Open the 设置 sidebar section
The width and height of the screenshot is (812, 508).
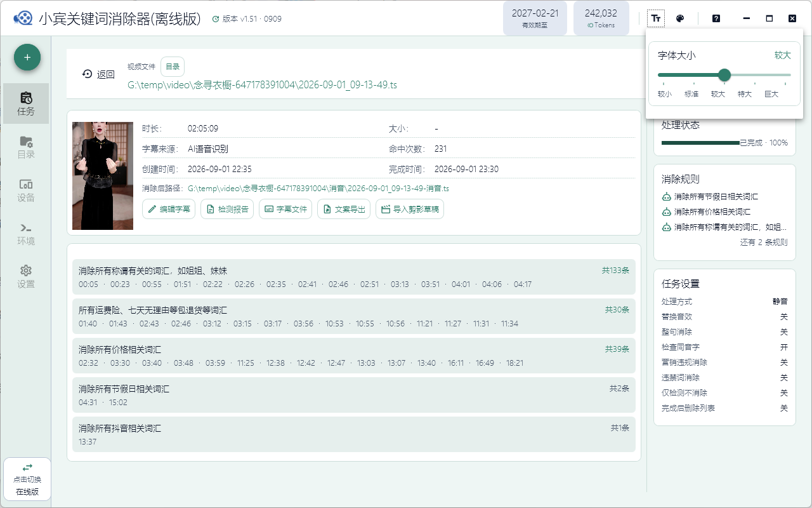[26, 277]
